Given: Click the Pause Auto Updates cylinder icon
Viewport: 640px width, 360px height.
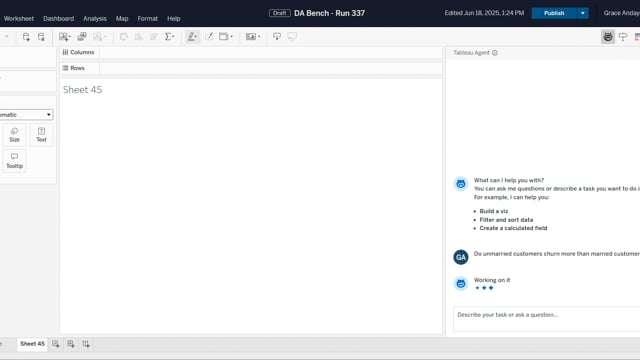Looking at the screenshot, I should click(41, 37).
